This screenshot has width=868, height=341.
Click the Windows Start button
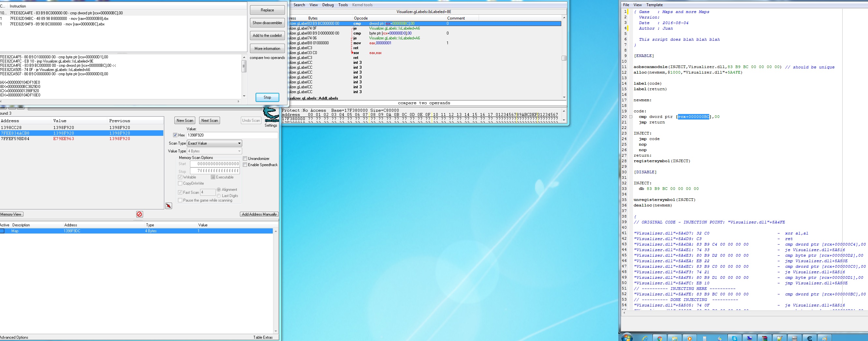point(627,338)
